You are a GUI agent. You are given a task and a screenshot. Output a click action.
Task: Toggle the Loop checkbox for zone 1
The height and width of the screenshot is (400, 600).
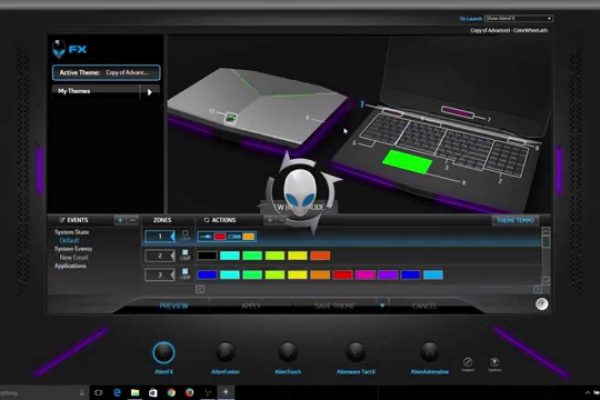(185, 233)
